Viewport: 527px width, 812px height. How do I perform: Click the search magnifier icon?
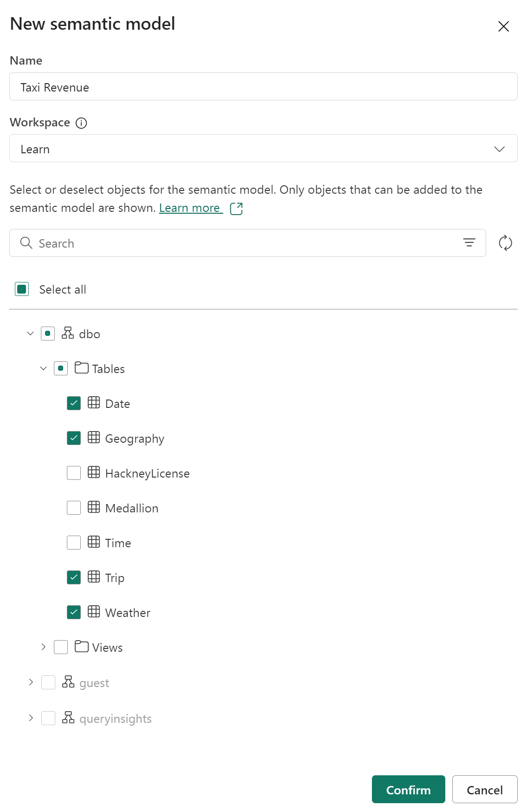tap(26, 243)
